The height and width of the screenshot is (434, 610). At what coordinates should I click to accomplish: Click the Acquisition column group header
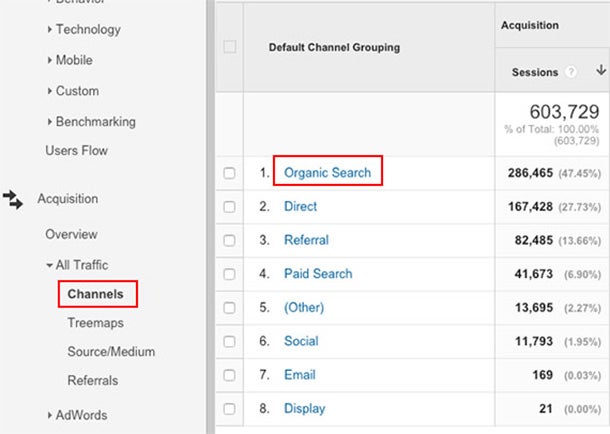coord(530,25)
